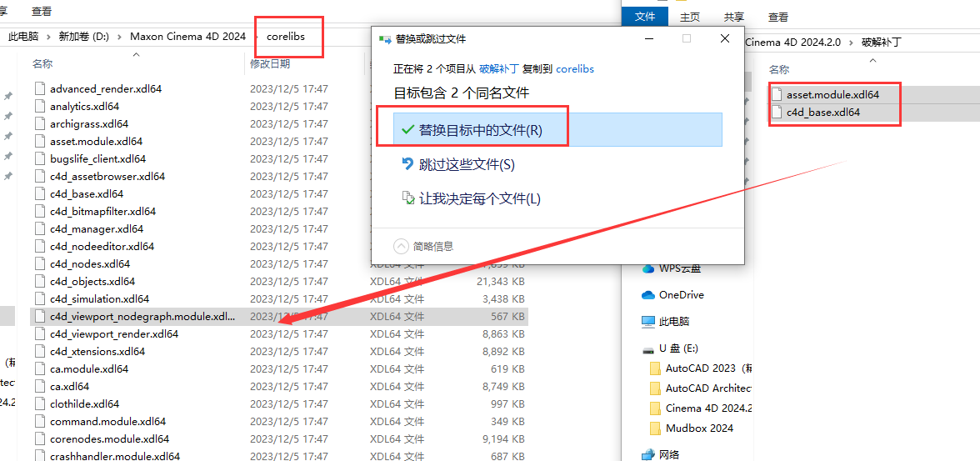
Task: Click the 此电脑 computer icon in right sidebar
Action: click(648, 322)
